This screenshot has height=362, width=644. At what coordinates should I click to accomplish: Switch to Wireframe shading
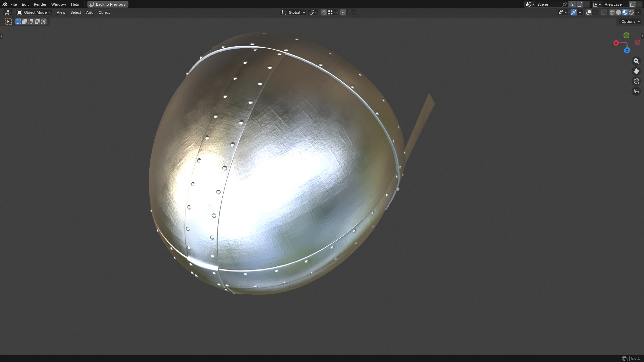click(x=612, y=12)
